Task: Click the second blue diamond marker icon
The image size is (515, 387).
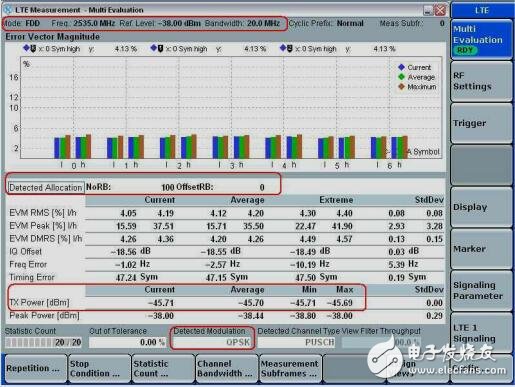Action: (x=153, y=48)
